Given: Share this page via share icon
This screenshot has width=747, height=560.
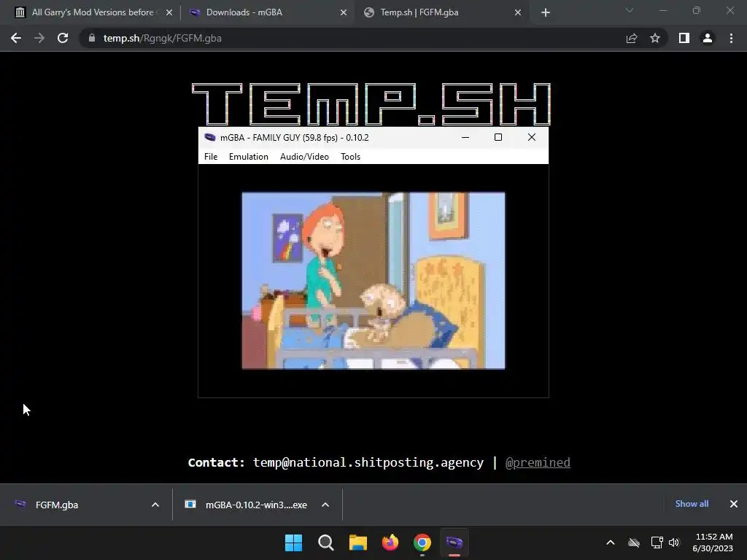Looking at the screenshot, I should (x=632, y=38).
